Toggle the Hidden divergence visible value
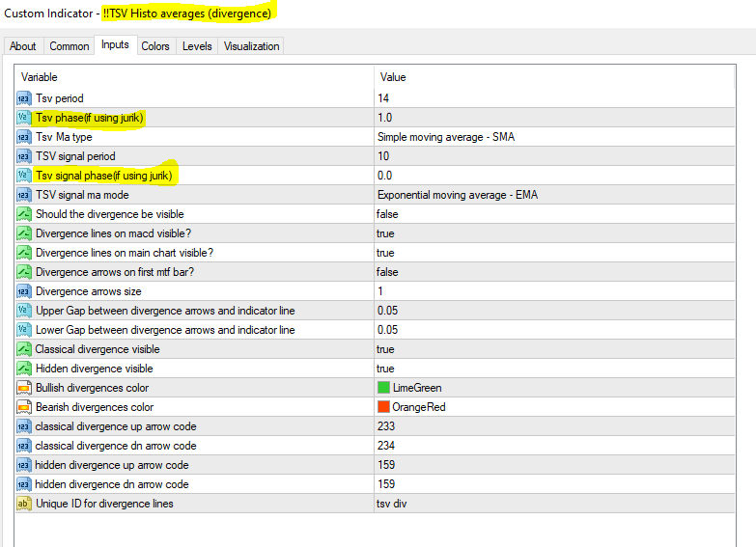This screenshot has width=756, height=547. pos(386,369)
